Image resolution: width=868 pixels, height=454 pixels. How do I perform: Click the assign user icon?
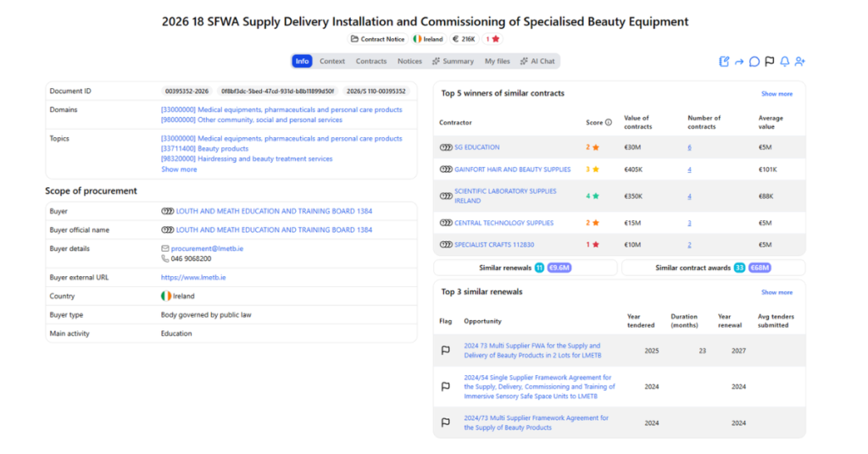[x=800, y=61]
